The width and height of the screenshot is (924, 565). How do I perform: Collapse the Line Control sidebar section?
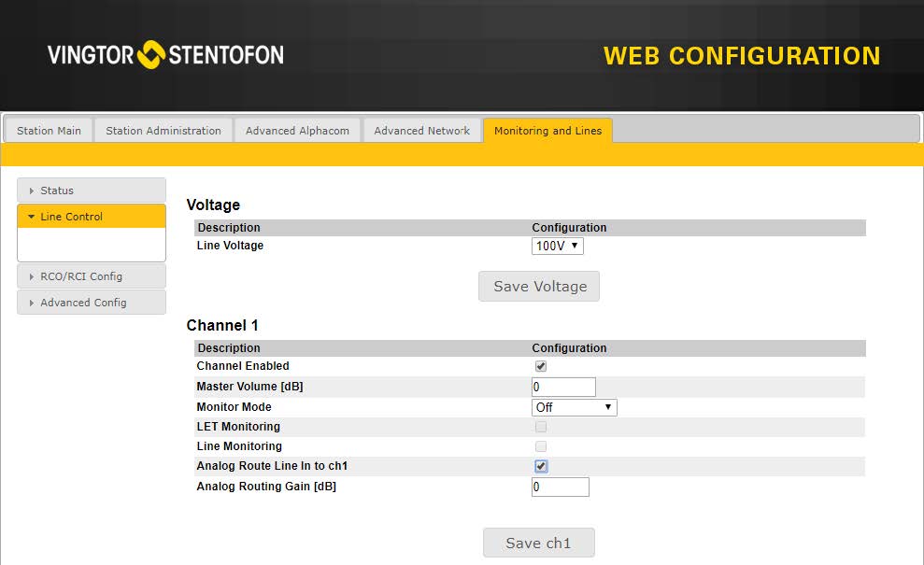click(91, 217)
